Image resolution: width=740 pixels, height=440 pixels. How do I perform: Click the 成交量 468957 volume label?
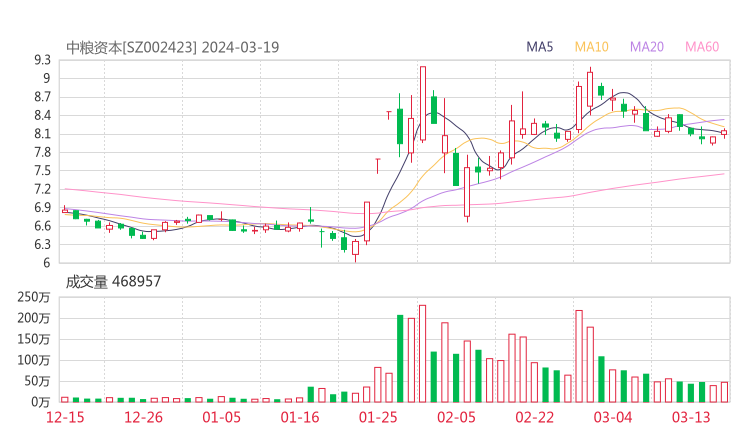(x=113, y=282)
